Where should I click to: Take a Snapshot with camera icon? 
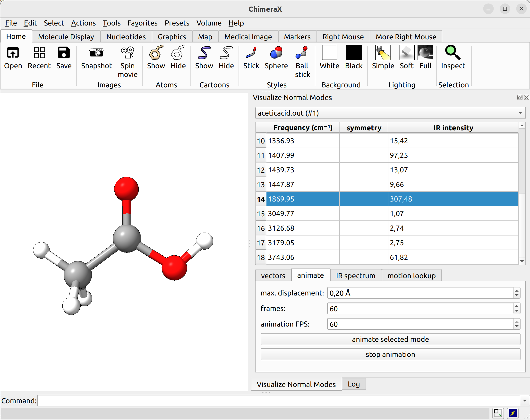tap(96, 53)
